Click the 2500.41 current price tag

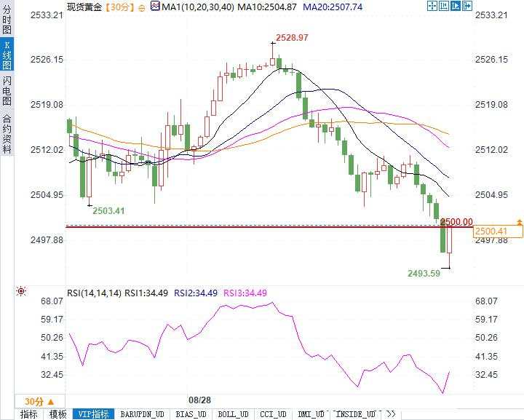coord(498,231)
